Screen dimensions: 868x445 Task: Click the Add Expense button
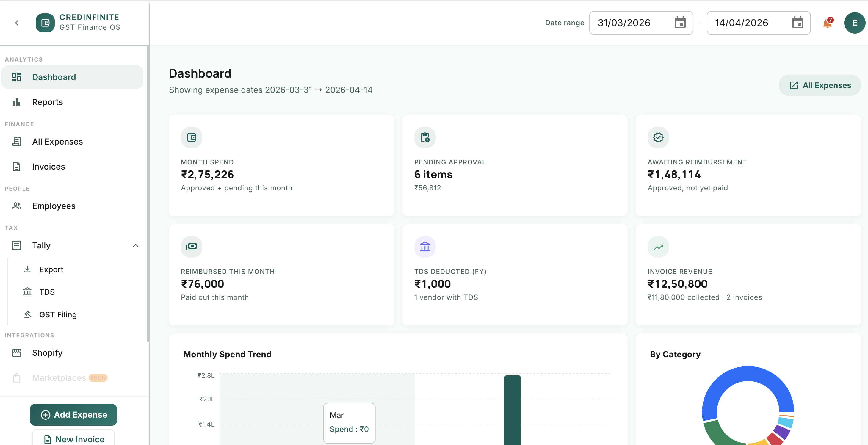[x=73, y=415]
